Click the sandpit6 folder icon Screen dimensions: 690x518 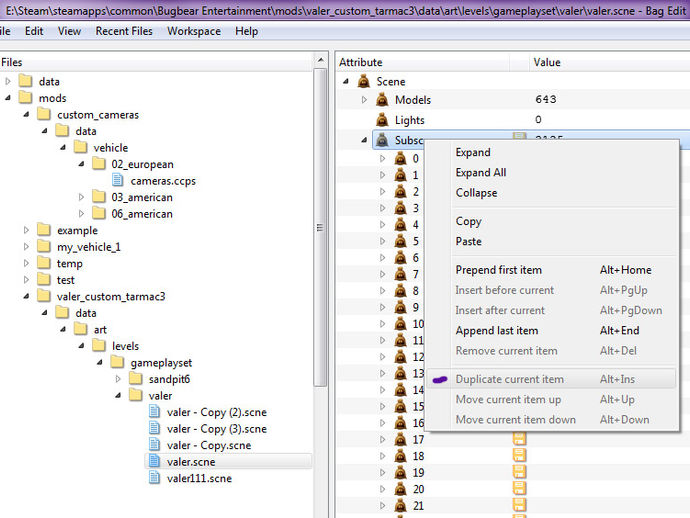pyautogui.click(x=136, y=378)
